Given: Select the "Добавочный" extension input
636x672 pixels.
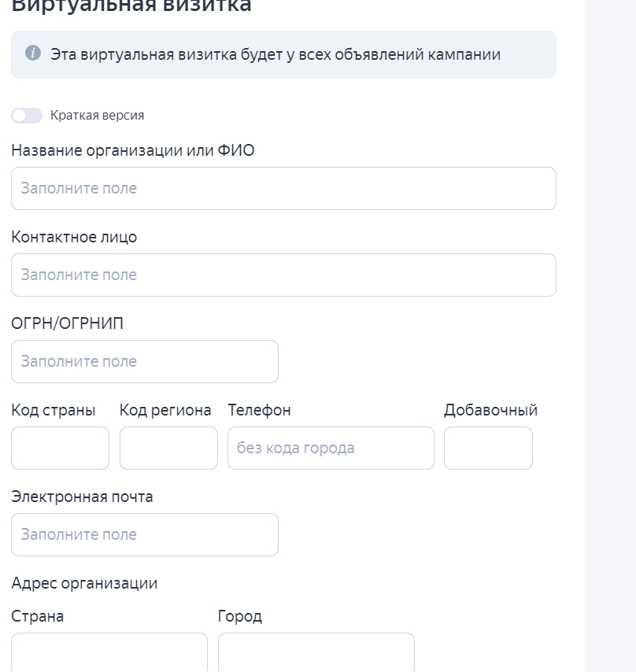Looking at the screenshot, I should (x=488, y=449).
